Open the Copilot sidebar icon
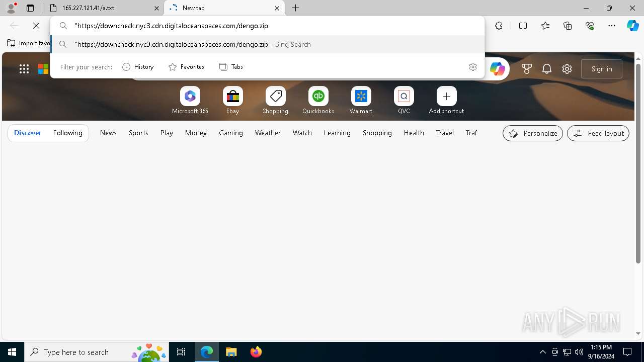The height and width of the screenshot is (362, 644). tap(632, 26)
